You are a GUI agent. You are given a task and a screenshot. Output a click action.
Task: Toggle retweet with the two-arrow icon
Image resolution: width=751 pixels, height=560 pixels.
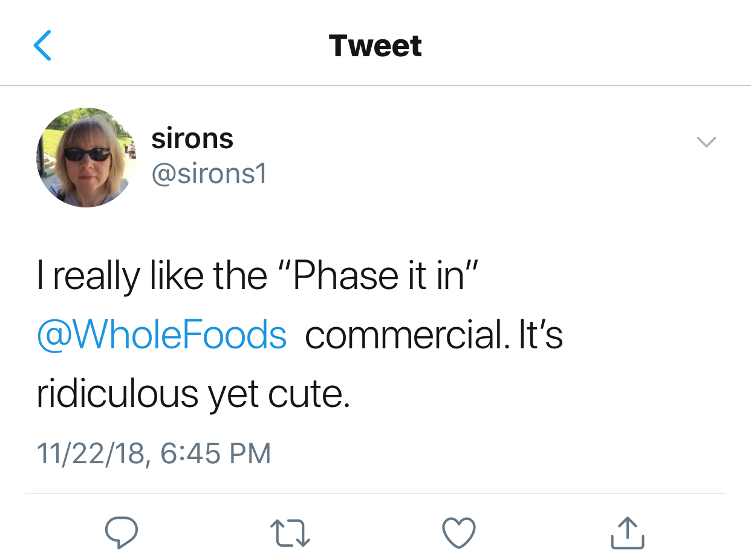pos(290,533)
